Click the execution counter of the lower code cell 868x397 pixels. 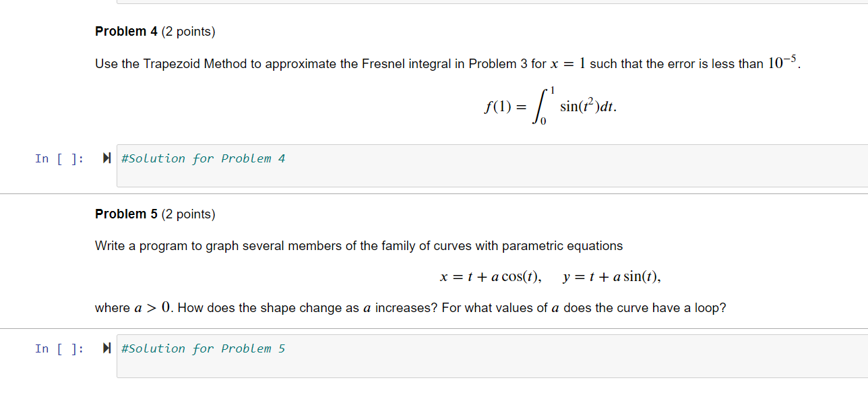60,348
